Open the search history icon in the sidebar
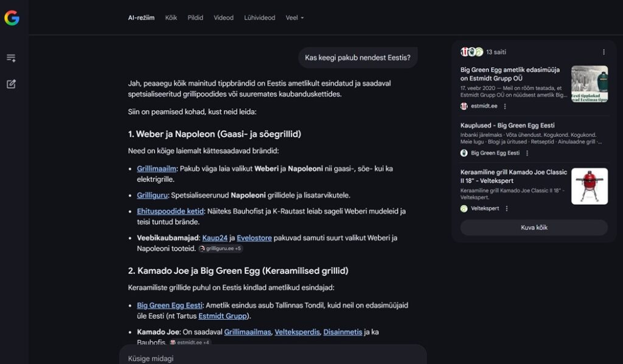 pyautogui.click(x=10, y=57)
